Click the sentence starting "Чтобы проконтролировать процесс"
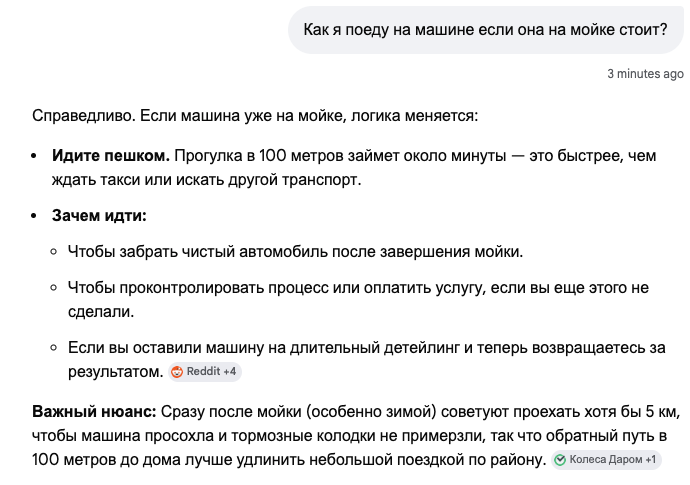 [x=357, y=288]
